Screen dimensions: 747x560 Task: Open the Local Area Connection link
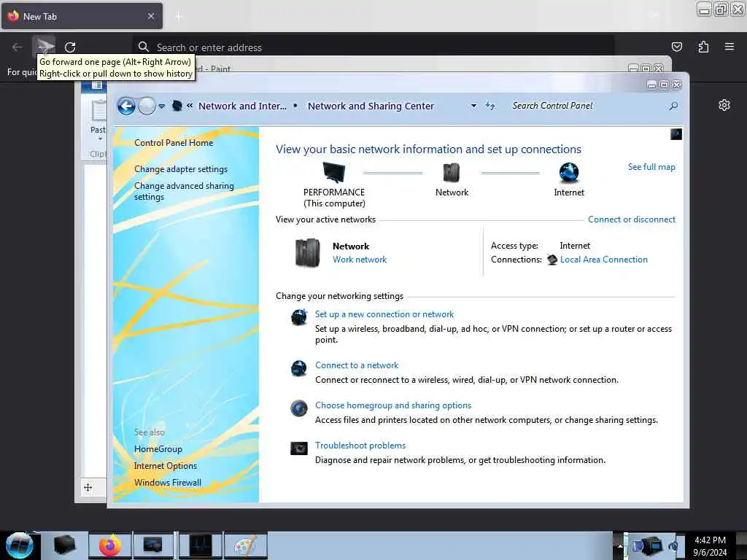603,260
